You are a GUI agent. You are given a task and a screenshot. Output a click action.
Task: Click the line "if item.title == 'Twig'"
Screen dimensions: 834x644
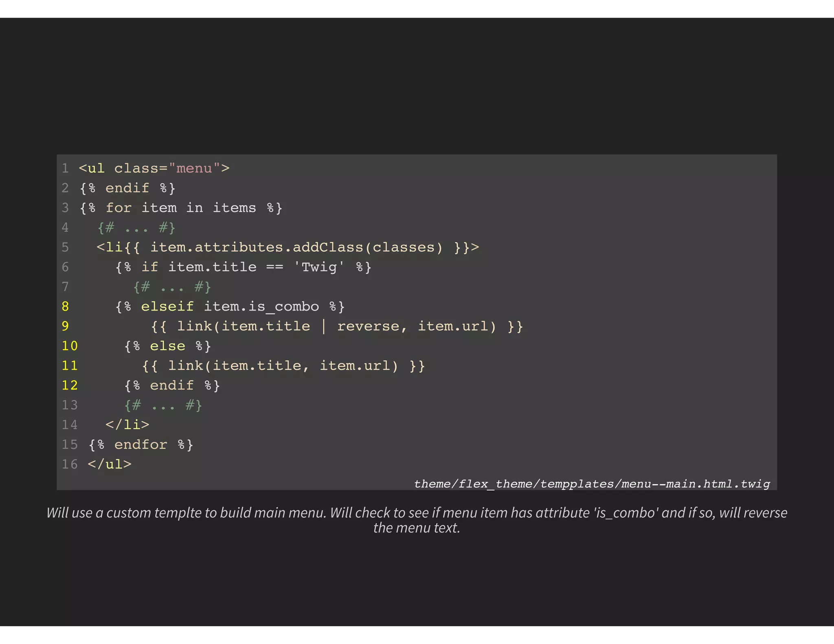point(243,267)
